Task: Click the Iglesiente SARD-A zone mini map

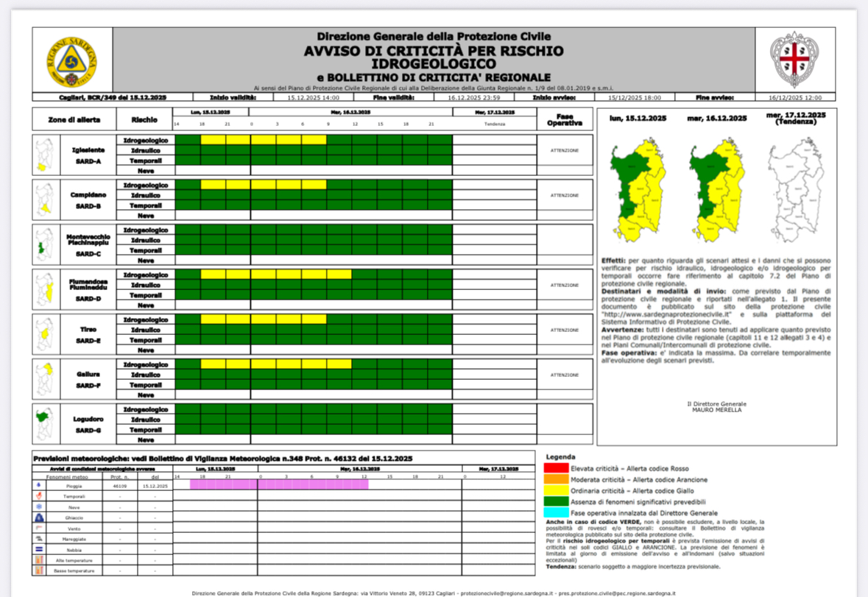Action: click(x=45, y=155)
